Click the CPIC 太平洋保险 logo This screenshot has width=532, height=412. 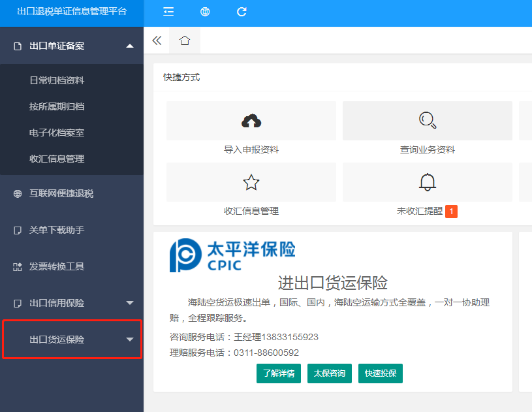(x=232, y=255)
